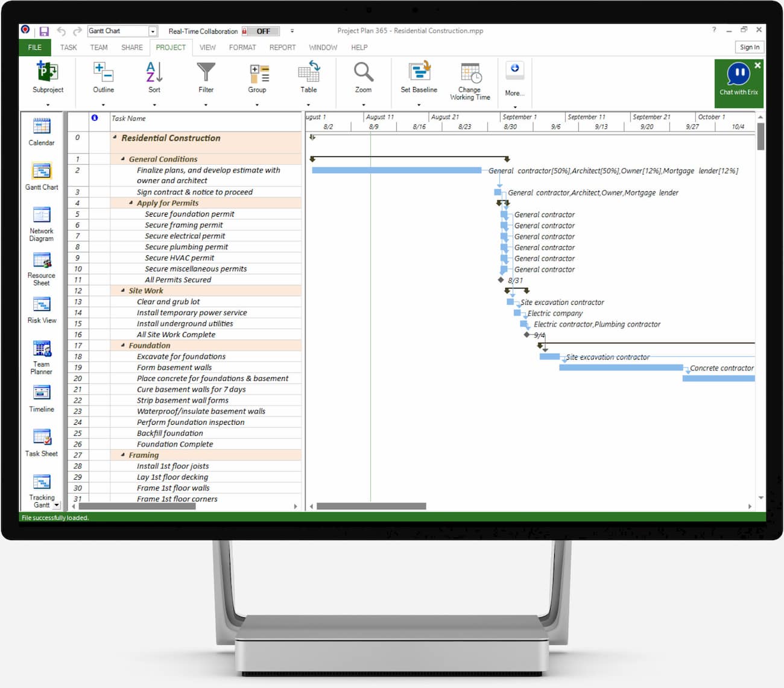This screenshot has height=688, width=784.
Task: Open the Gantt Chart view dropdown
Action: (153, 31)
